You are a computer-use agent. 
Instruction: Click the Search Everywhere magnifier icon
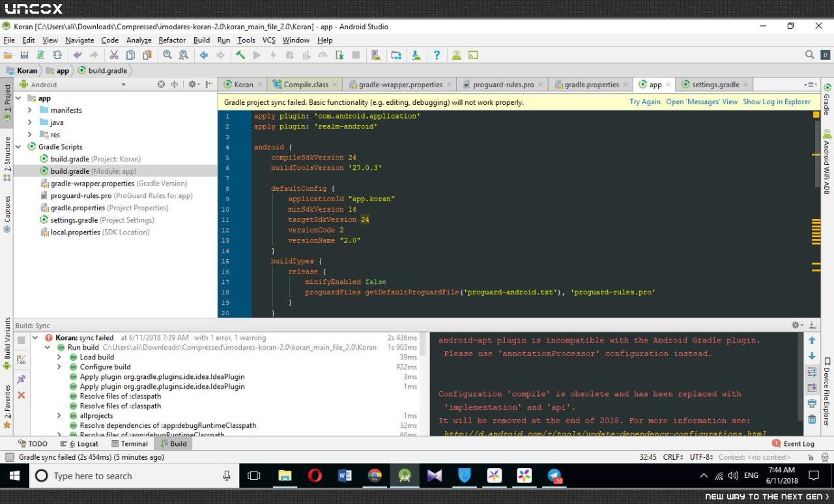[x=809, y=55]
